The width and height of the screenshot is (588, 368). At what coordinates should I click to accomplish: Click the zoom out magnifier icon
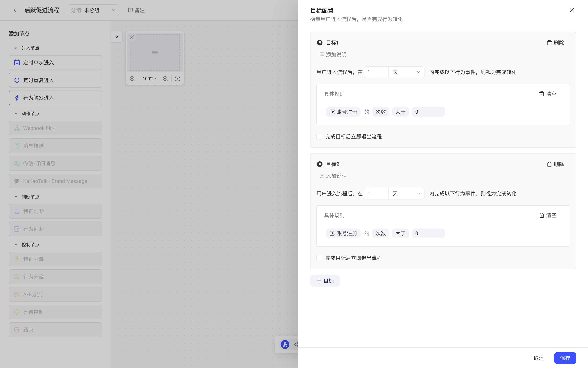click(x=132, y=79)
